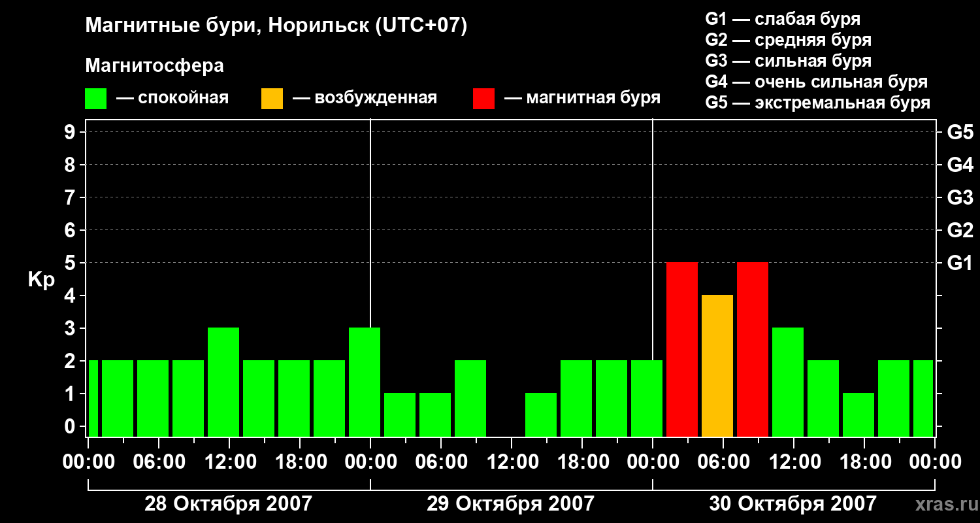The height and width of the screenshot is (523, 980).
Task: Click the Kp 2 bar before 12:00 on 29 October
Action: (x=470, y=398)
